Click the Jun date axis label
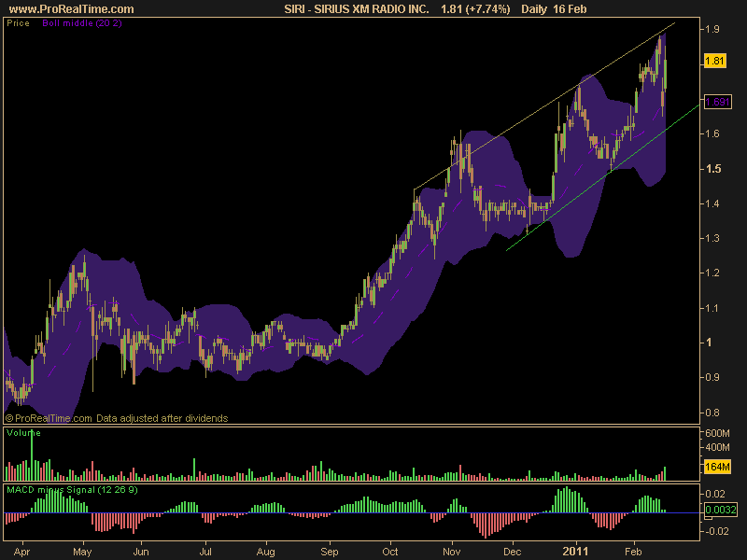 141,552
